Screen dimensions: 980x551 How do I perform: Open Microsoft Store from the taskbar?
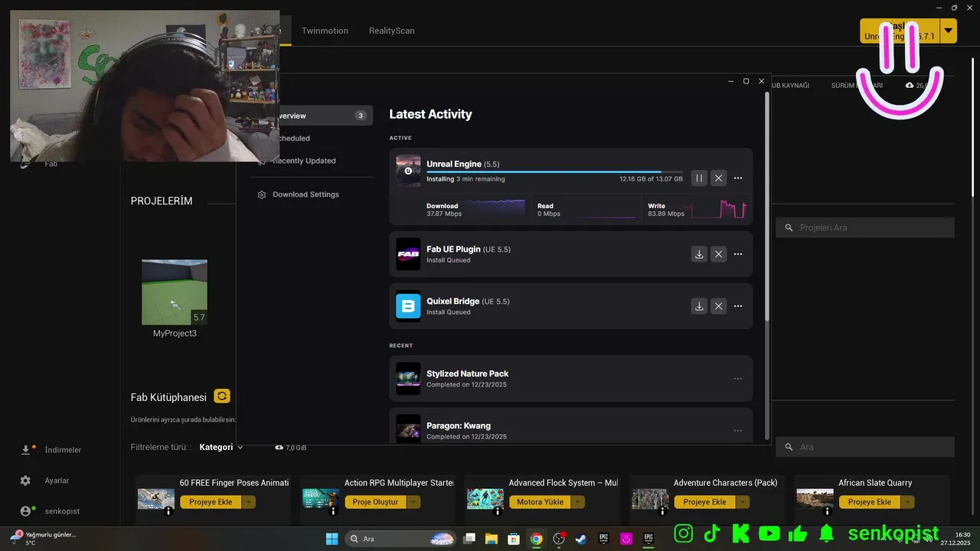pos(514,539)
